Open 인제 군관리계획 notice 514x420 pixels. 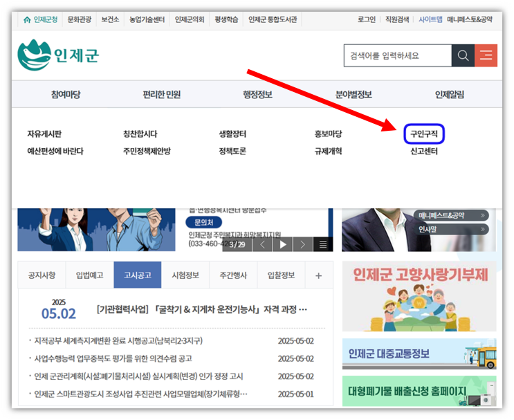(x=138, y=376)
